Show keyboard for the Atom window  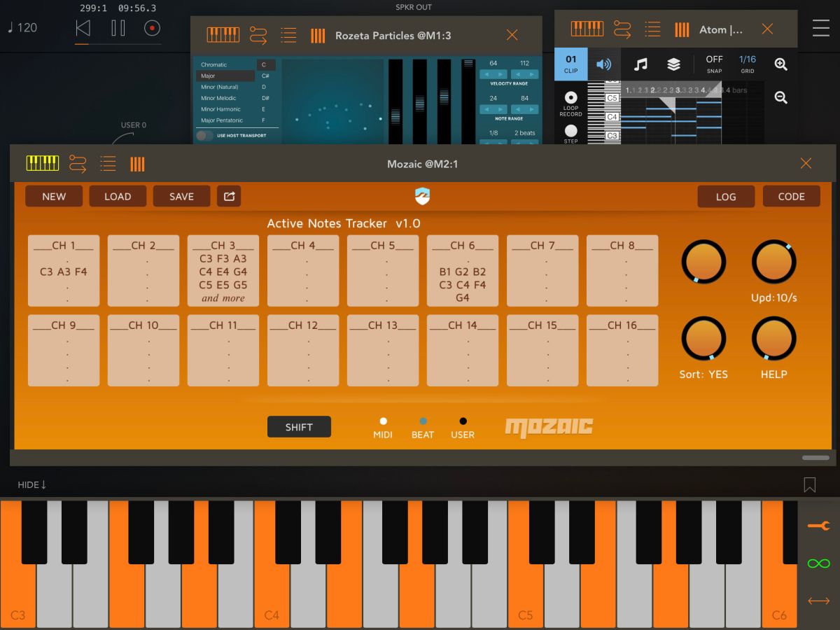[x=587, y=29]
